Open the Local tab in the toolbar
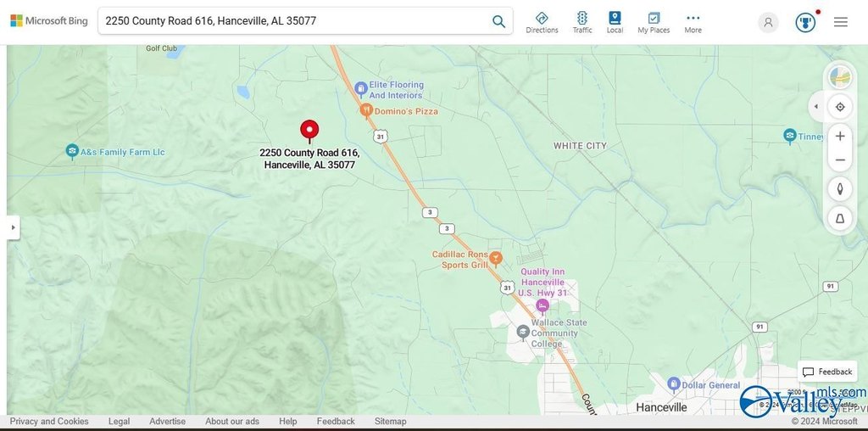 [615, 22]
